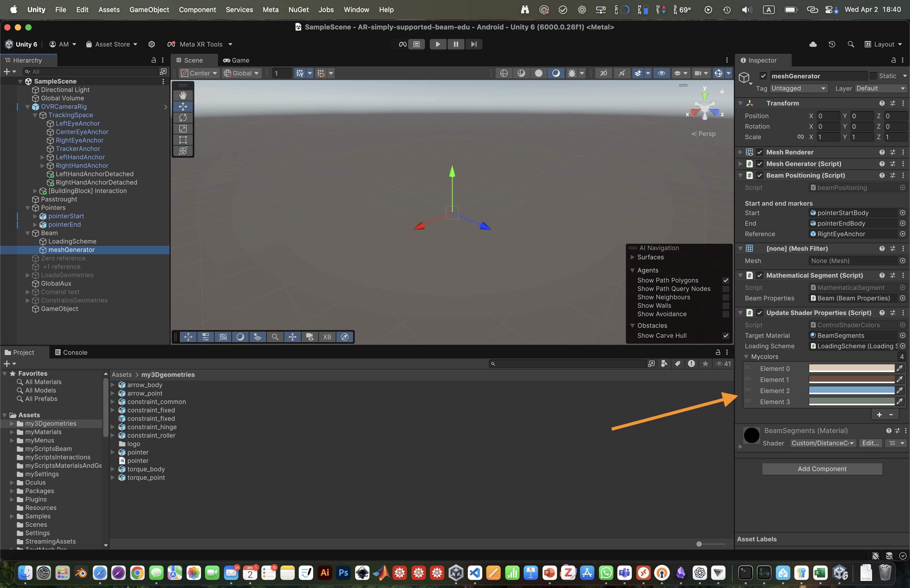Disable Beam Positioning (Script) checkbox
Image resolution: width=910 pixels, height=588 pixels.
tap(760, 175)
